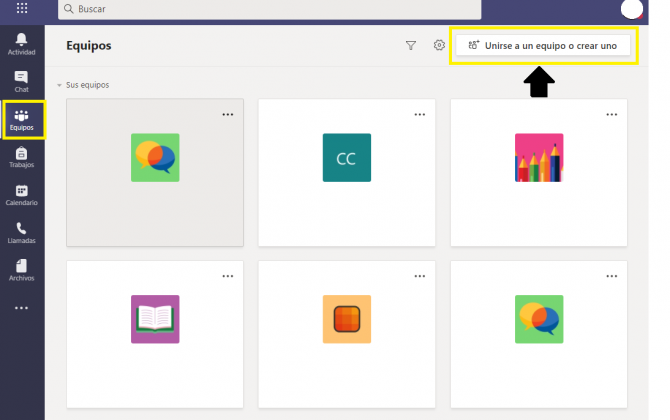Open options for the open book team
The width and height of the screenshot is (670, 420).
(x=228, y=276)
